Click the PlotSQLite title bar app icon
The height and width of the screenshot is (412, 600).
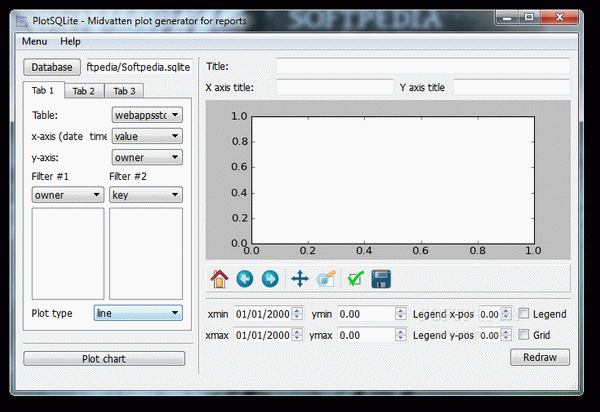pos(22,21)
